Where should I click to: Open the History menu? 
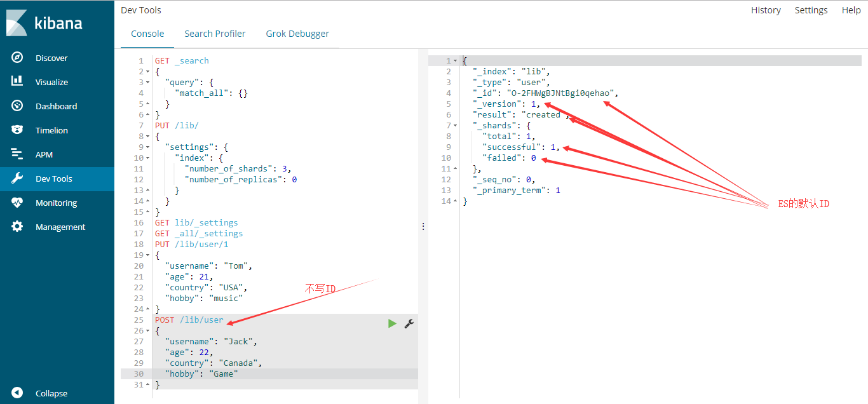click(766, 10)
